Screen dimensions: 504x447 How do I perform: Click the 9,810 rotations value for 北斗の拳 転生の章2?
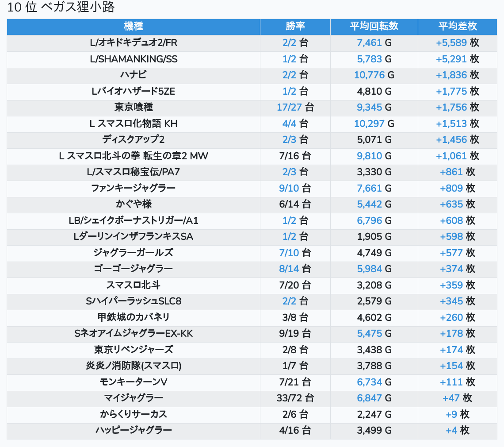(x=369, y=156)
